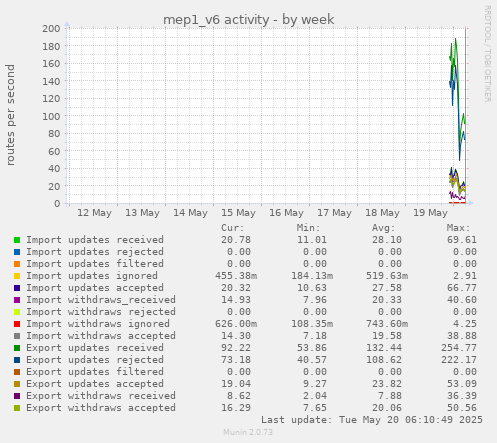The width and height of the screenshot is (497, 443).
Task: Click the 'Import withdraws ignored' legend label
Action: [98, 324]
